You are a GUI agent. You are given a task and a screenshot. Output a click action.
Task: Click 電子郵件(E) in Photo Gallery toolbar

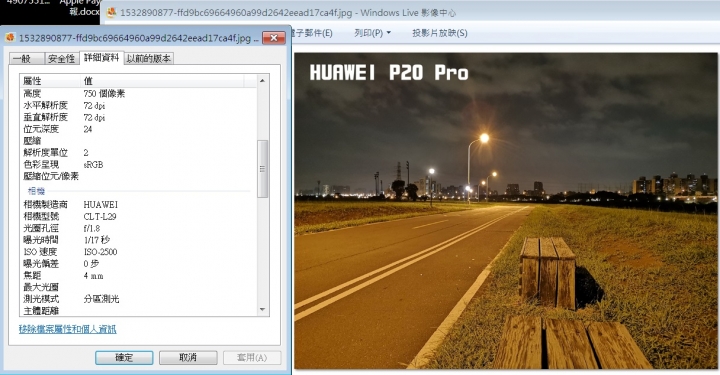coord(311,33)
